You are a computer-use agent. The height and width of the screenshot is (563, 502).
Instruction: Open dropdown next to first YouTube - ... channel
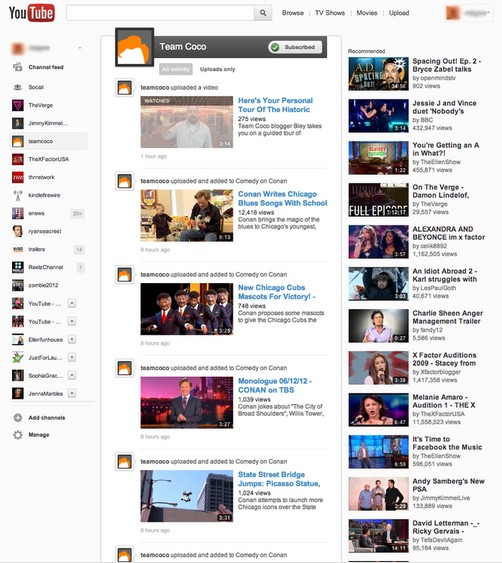point(72,303)
